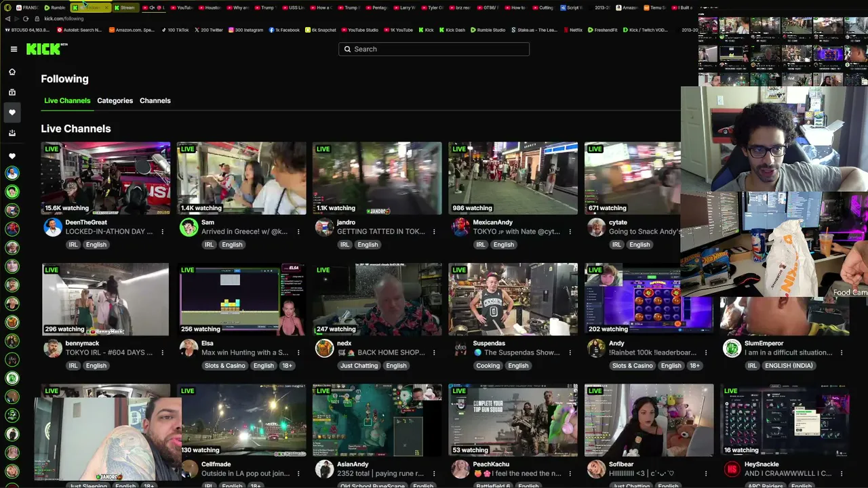Switch to the Categories tab
Viewport: 868px width, 488px height.
coord(115,100)
